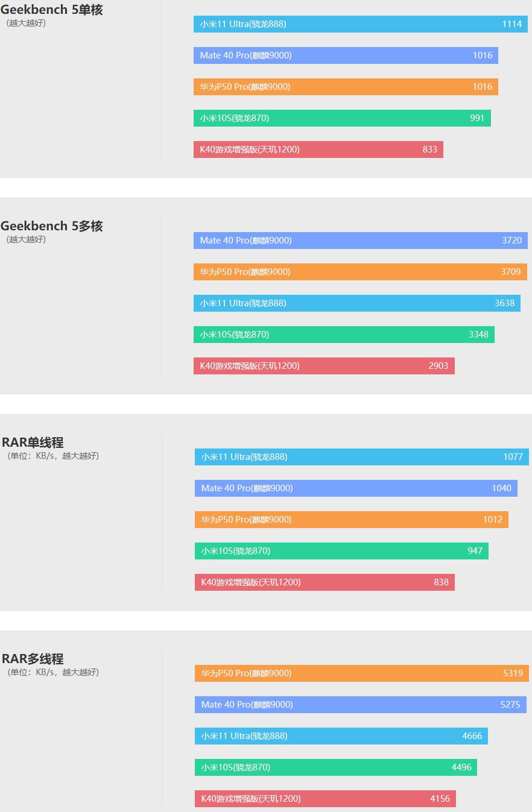Click the Geekbench 5多核 chart title
The width and height of the screenshot is (532, 812).
pyautogui.click(x=52, y=226)
